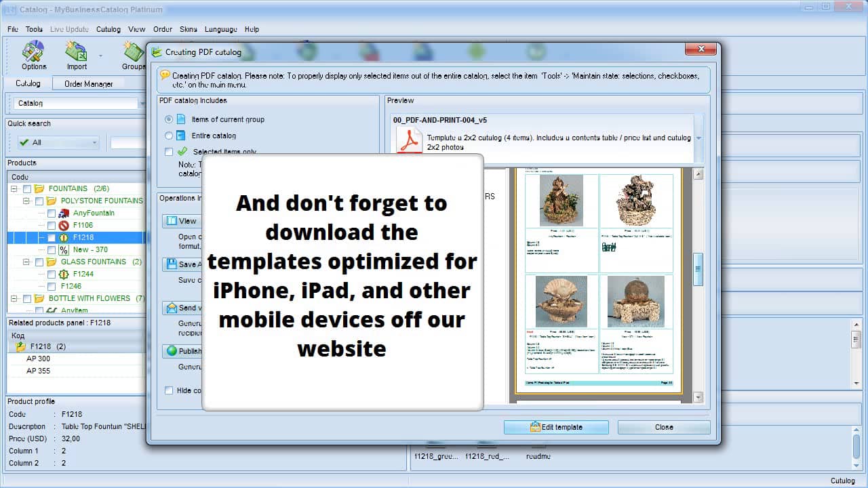
Task: Collapse the POLYSTONE FOUNTAINS tree node
Action: point(27,201)
